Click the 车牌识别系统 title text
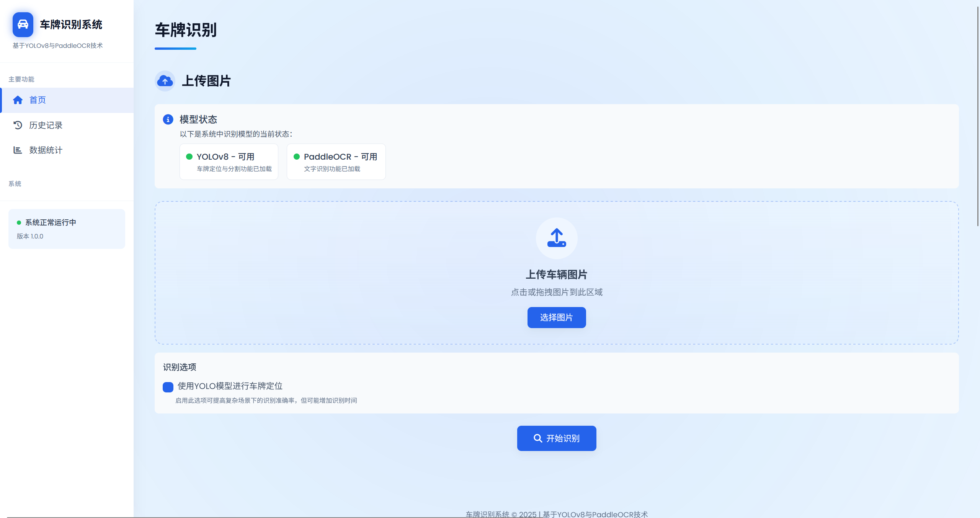Image resolution: width=980 pixels, height=518 pixels. (71, 25)
